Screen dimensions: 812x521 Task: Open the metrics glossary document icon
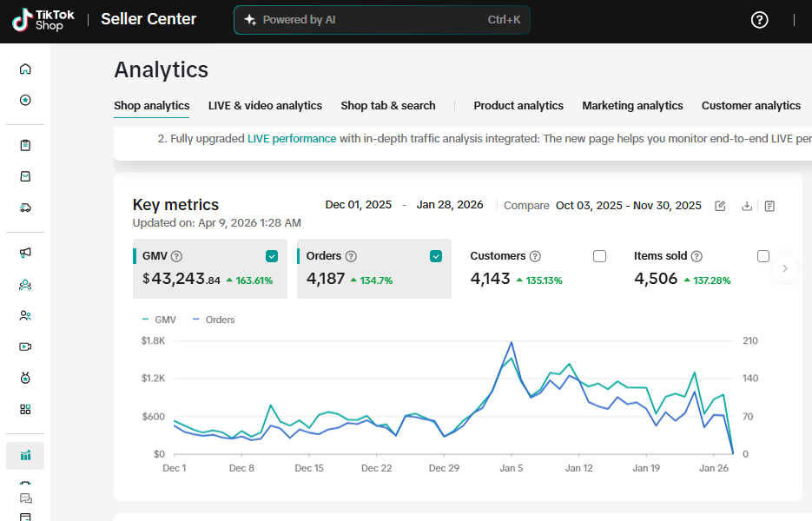click(x=769, y=206)
